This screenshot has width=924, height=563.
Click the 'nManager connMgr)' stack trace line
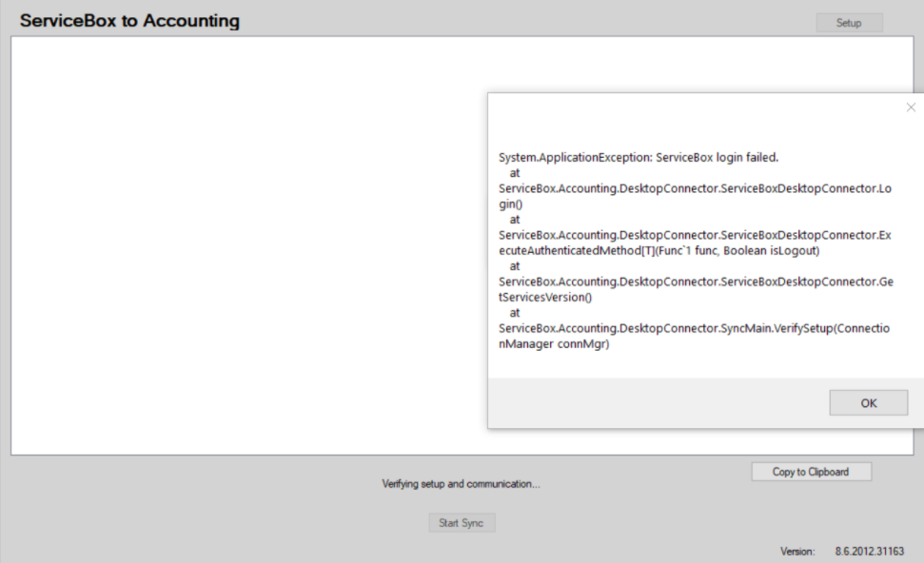click(554, 344)
